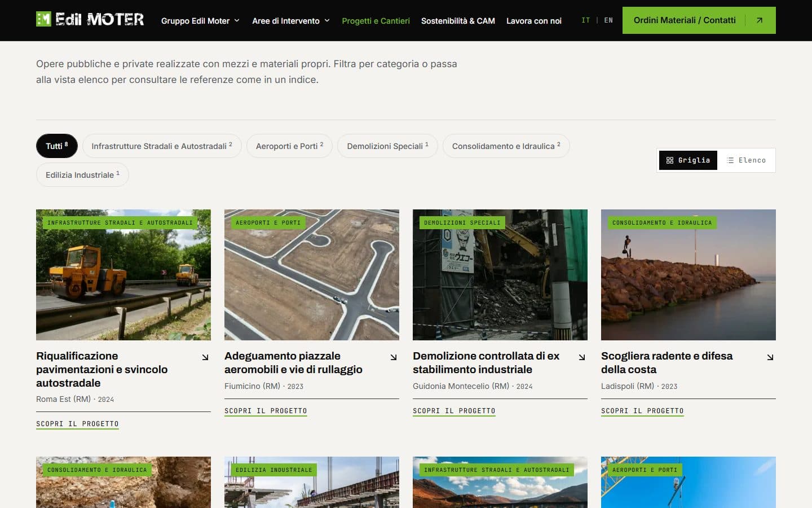Switch to Elenco list view
Viewport: 812px width, 508px height.
pyautogui.click(x=747, y=160)
